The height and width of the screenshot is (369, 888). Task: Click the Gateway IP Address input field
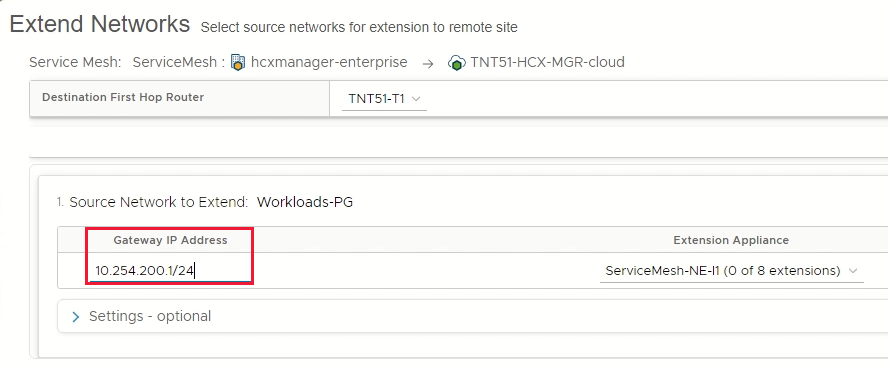click(x=170, y=271)
